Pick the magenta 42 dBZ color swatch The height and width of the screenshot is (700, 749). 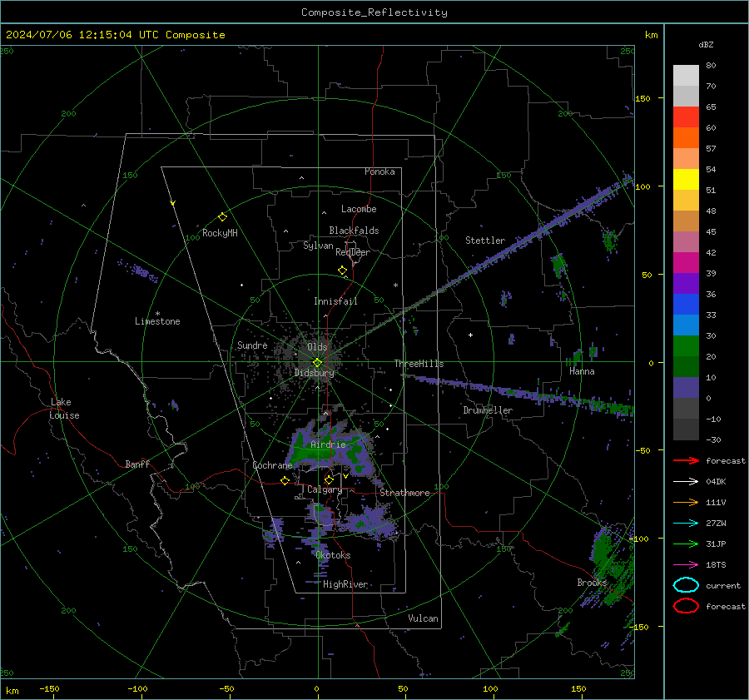[x=686, y=262]
